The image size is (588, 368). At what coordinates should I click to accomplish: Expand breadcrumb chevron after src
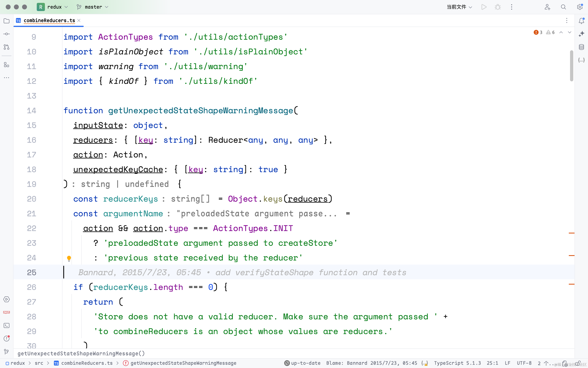click(x=48, y=363)
